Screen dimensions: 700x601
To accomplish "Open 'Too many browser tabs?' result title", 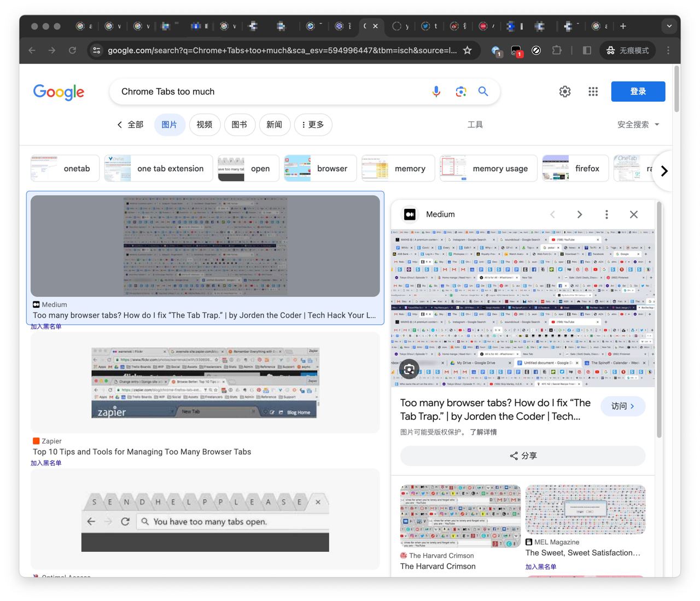I will pos(205,316).
